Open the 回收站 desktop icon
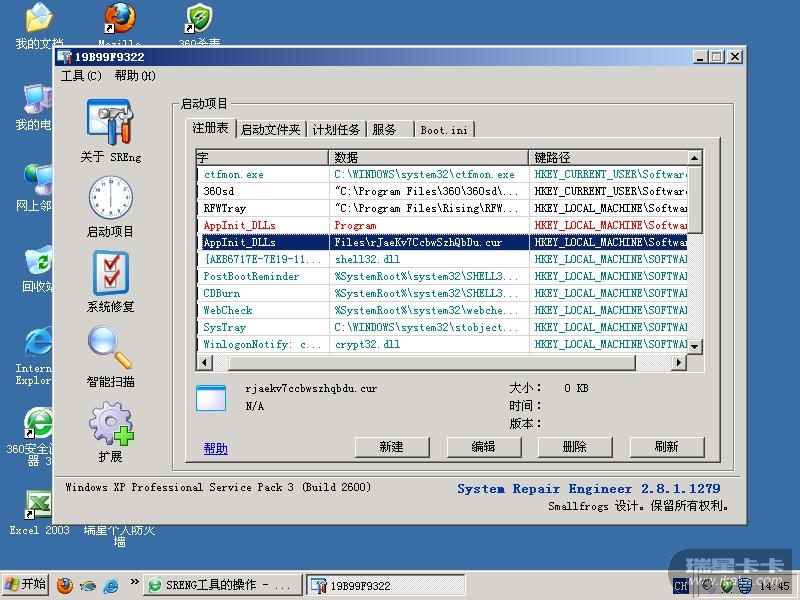The image size is (800, 600). click(39, 261)
